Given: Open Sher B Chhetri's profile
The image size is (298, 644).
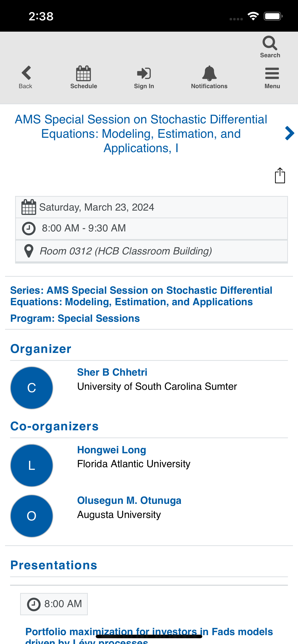Looking at the screenshot, I should pos(112,372).
